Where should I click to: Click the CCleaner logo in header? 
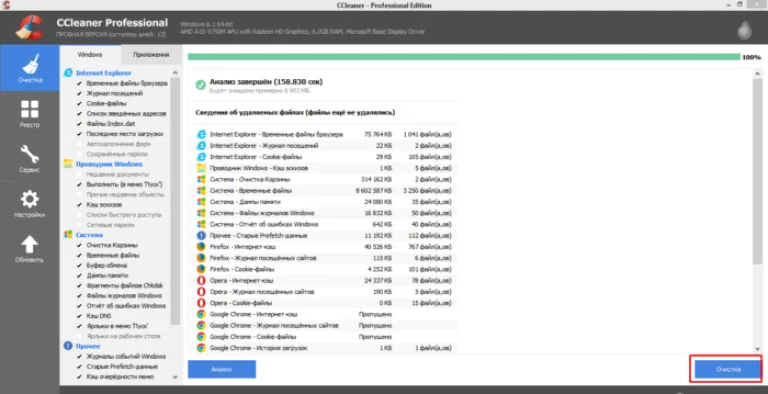coord(29,27)
